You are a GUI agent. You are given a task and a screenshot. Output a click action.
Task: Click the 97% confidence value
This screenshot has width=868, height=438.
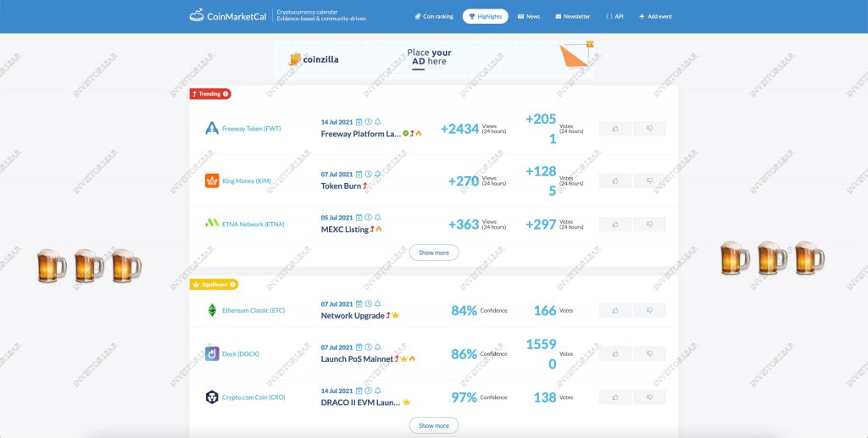[x=464, y=397]
